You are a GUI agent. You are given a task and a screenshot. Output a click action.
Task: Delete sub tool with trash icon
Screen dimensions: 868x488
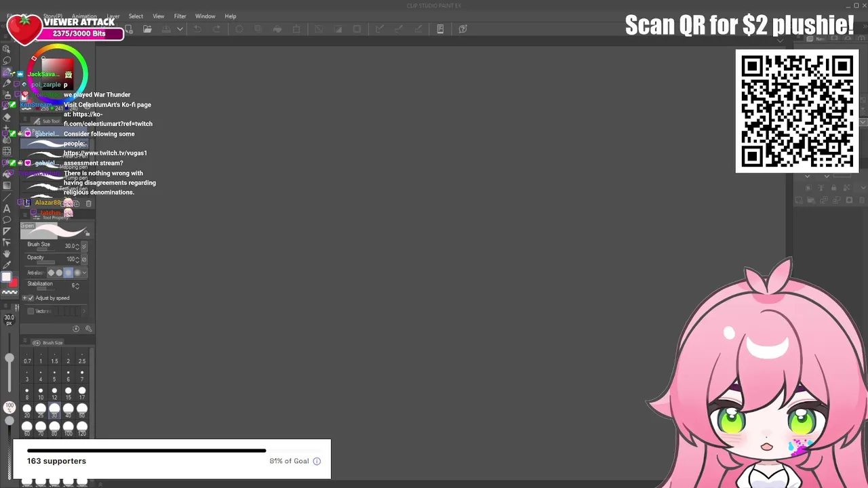[88, 203]
